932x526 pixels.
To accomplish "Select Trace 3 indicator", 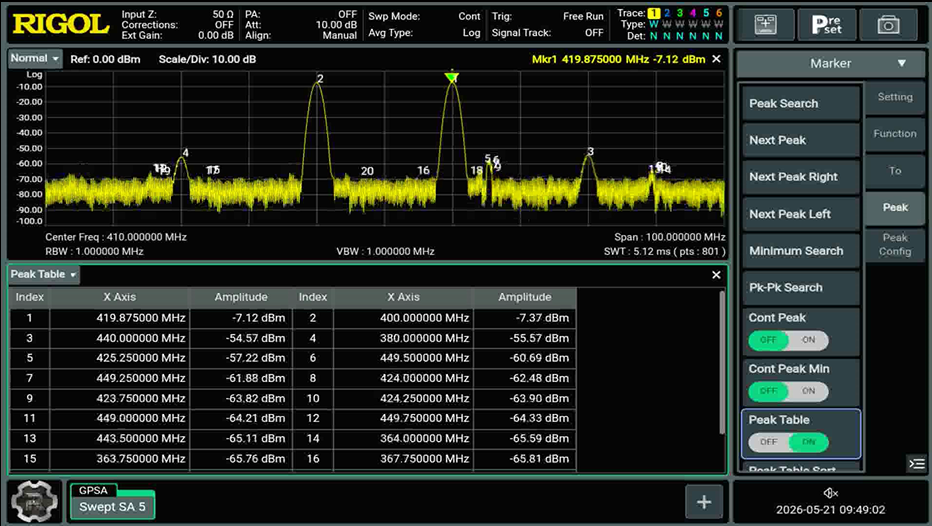I will [680, 13].
